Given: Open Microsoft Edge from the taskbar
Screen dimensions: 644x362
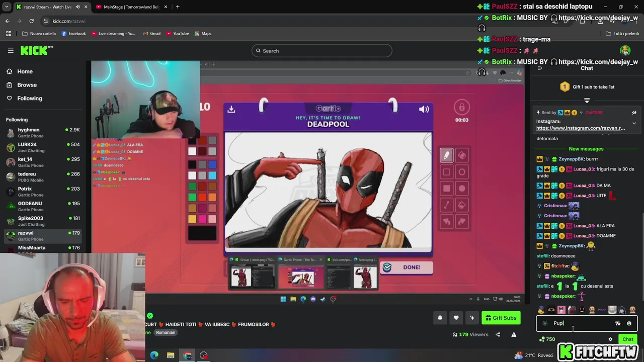Looking at the screenshot, I should tap(154, 355).
